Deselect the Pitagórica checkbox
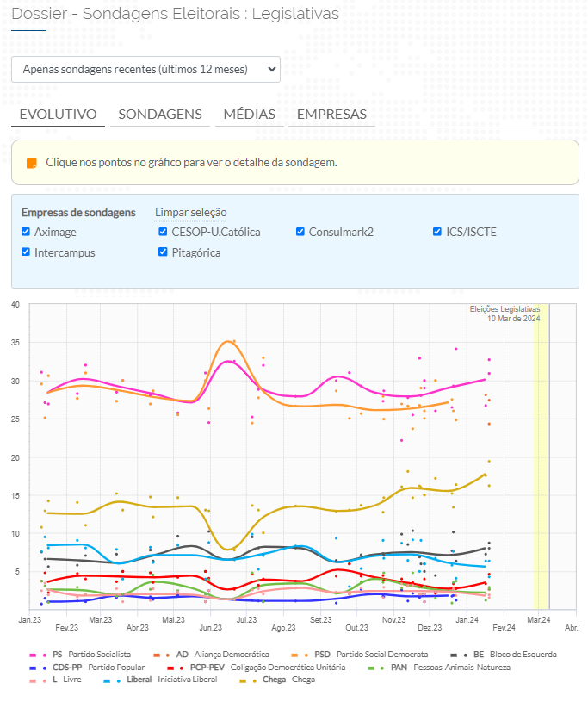 [164, 252]
